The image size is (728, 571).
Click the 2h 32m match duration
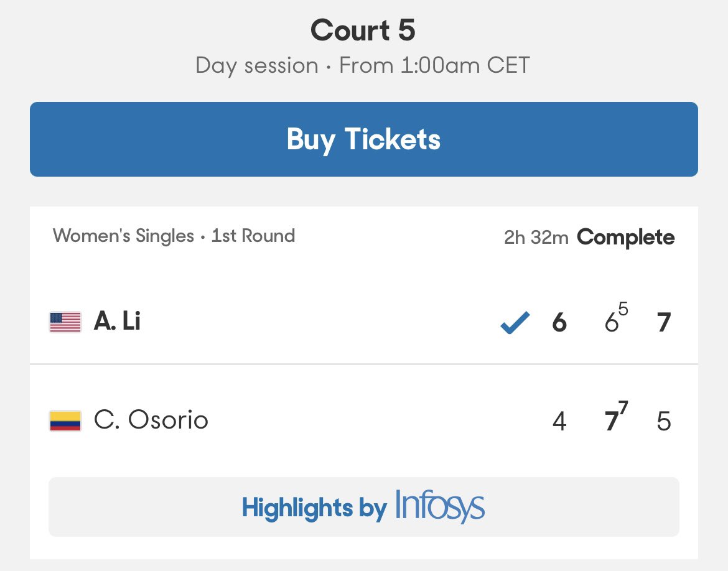[x=536, y=238]
